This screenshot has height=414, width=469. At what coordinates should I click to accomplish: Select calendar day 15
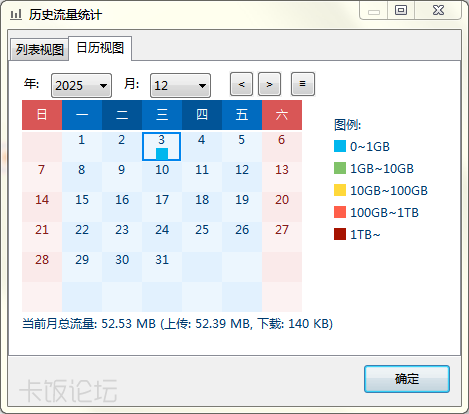[x=82, y=207]
